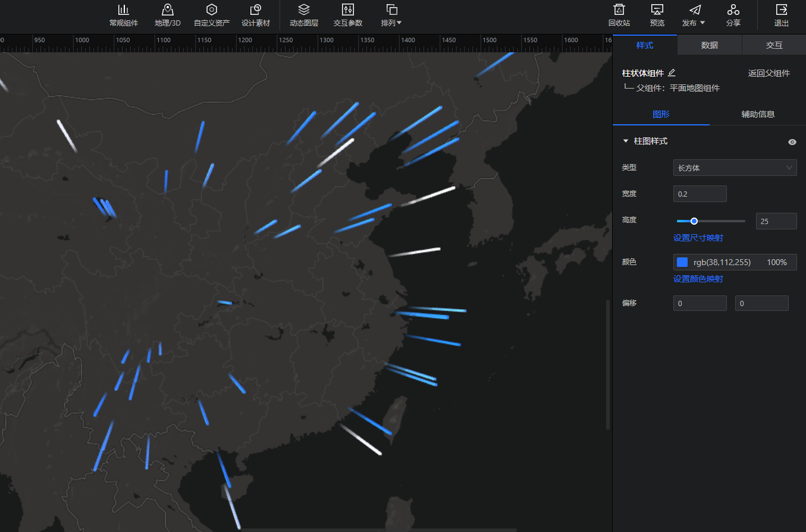Click 返回父组件 button
Viewport: 806px width, 532px height.
pos(769,73)
